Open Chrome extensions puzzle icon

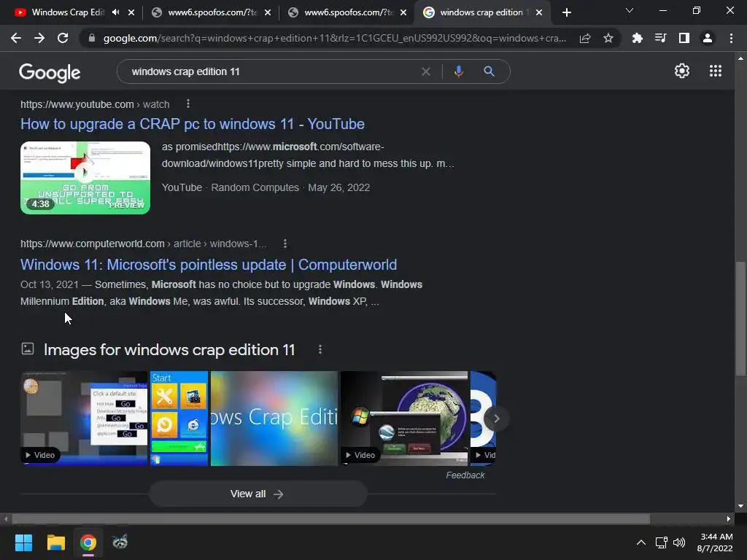637,38
